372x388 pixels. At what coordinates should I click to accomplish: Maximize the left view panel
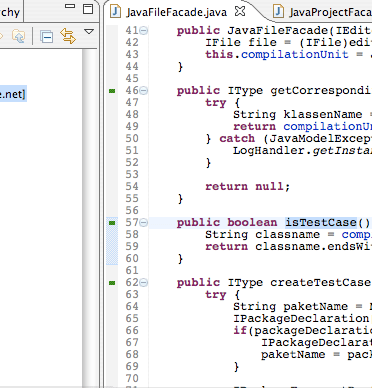pos(88,9)
